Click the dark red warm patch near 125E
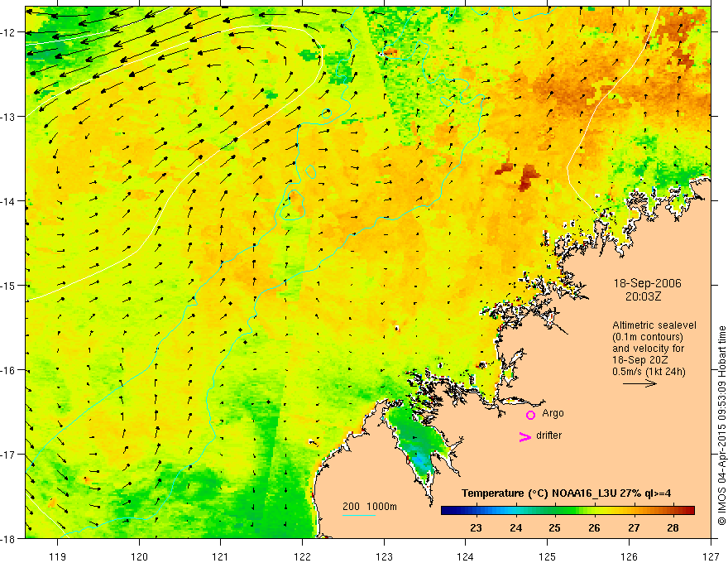 pyautogui.click(x=528, y=177)
